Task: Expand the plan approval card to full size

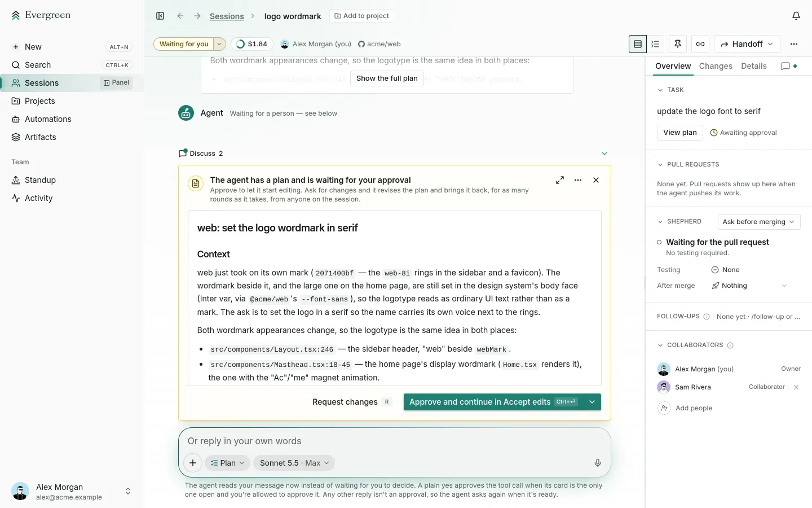Action: 560,180
